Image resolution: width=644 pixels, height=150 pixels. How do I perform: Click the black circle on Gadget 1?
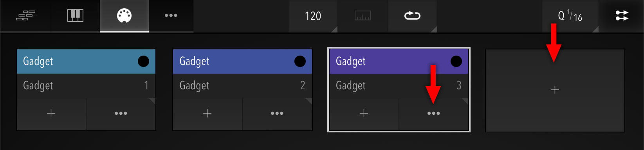click(143, 61)
